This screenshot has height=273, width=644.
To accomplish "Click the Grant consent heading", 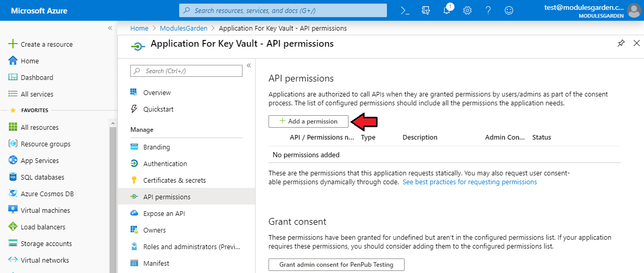I will click(x=298, y=222).
